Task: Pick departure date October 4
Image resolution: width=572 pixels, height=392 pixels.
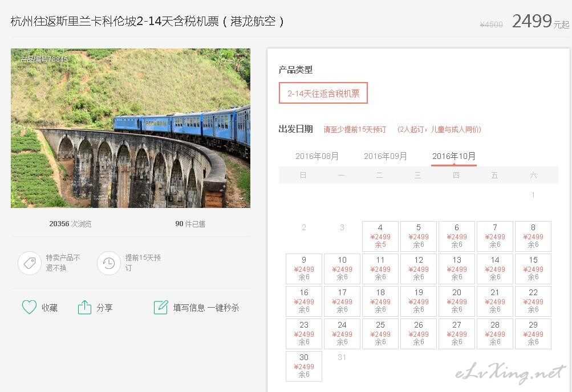Action: coord(380,236)
